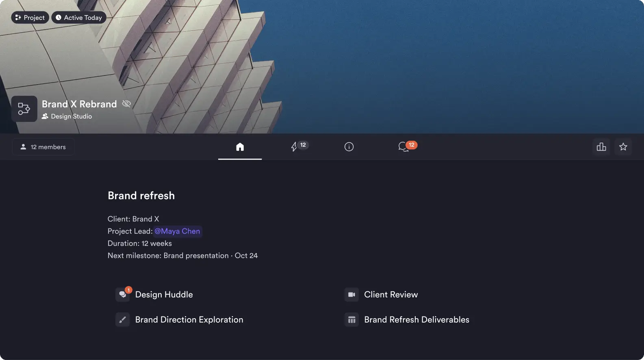Open the Design Huddle chat

(164, 295)
